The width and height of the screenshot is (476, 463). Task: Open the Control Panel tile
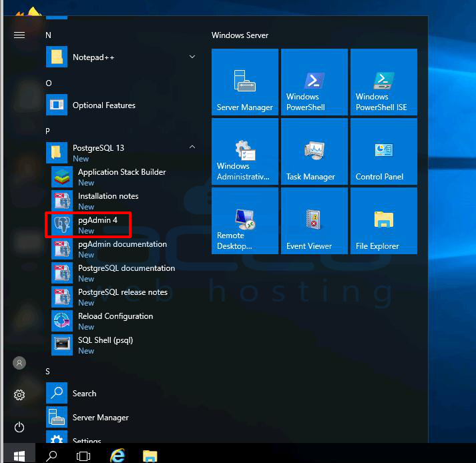pos(384,151)
